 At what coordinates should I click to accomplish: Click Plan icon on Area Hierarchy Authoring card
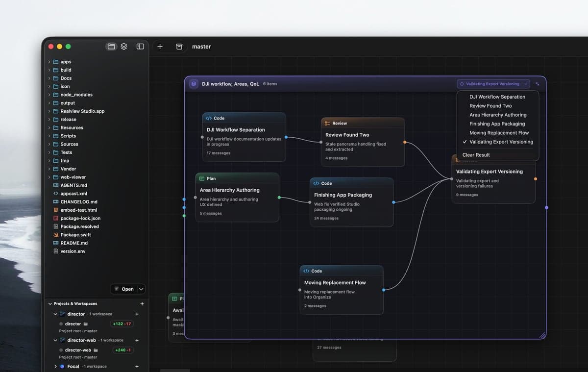point(202,178)
